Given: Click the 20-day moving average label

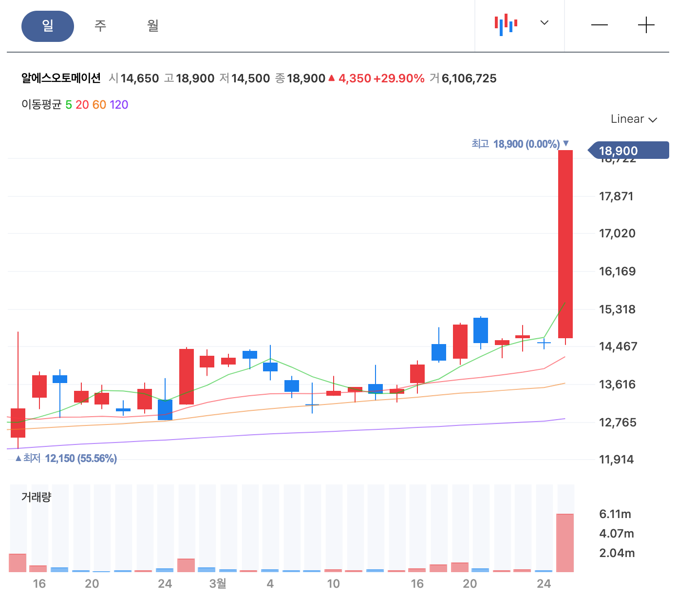Looking at the screenshot, I should coord(82,105).
